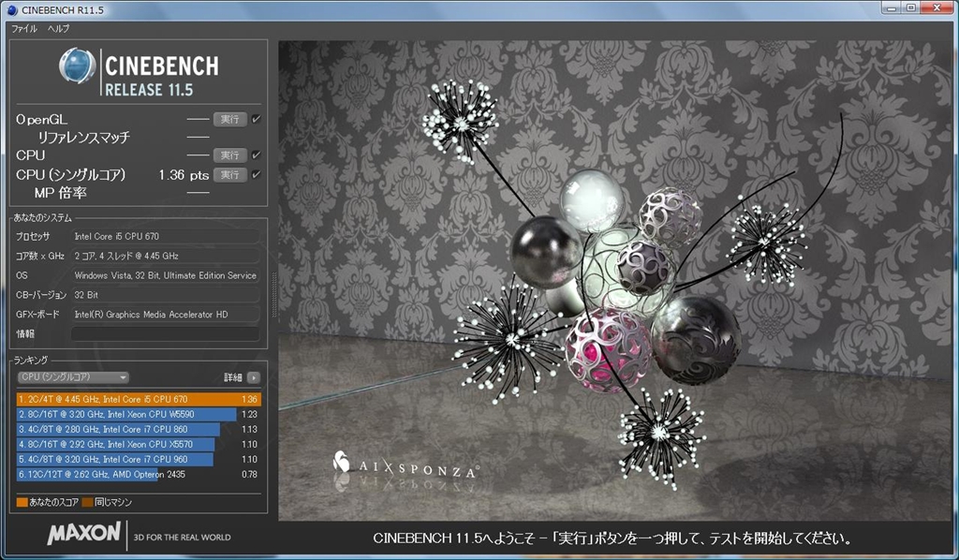Select ranking row Intel Core i7 CPU 960
Image resolution: width=959 pixels, height=560 pixels.
[x=139, y=459]
